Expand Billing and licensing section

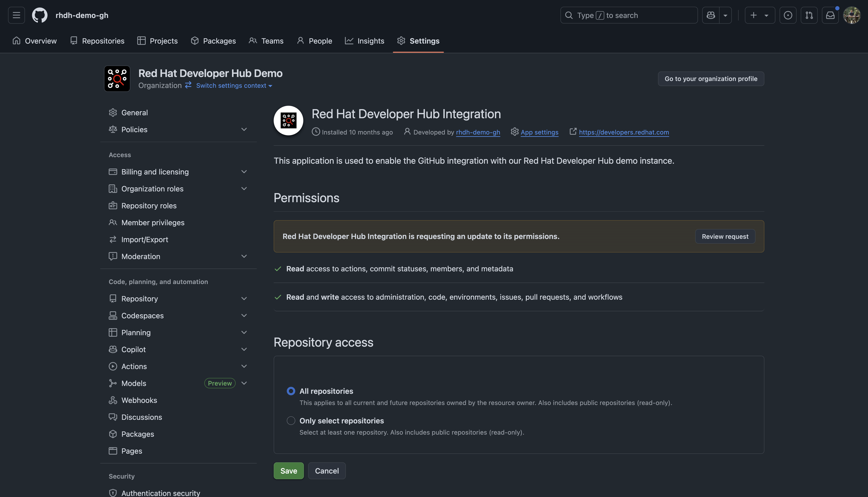click(x=244, y=172)
